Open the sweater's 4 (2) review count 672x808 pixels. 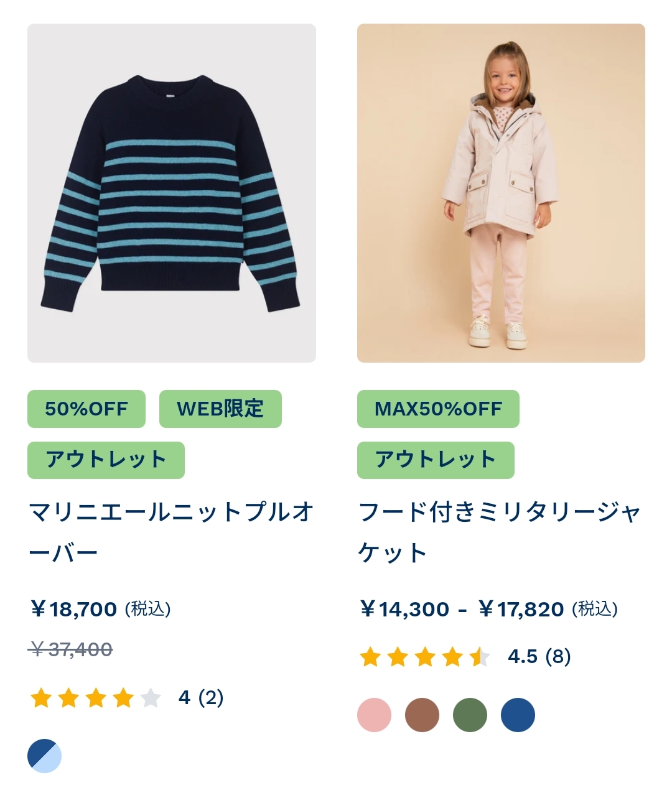201,698
